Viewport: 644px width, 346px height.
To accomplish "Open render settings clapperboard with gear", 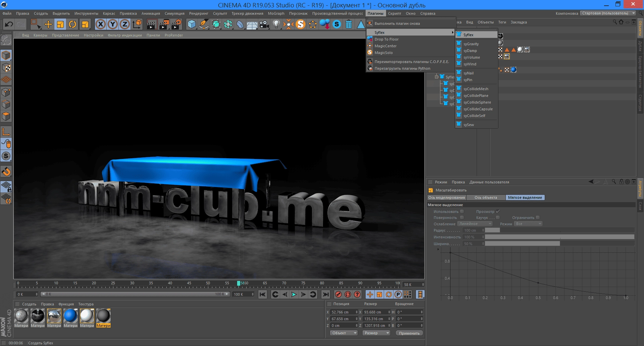I will (176, 24).
